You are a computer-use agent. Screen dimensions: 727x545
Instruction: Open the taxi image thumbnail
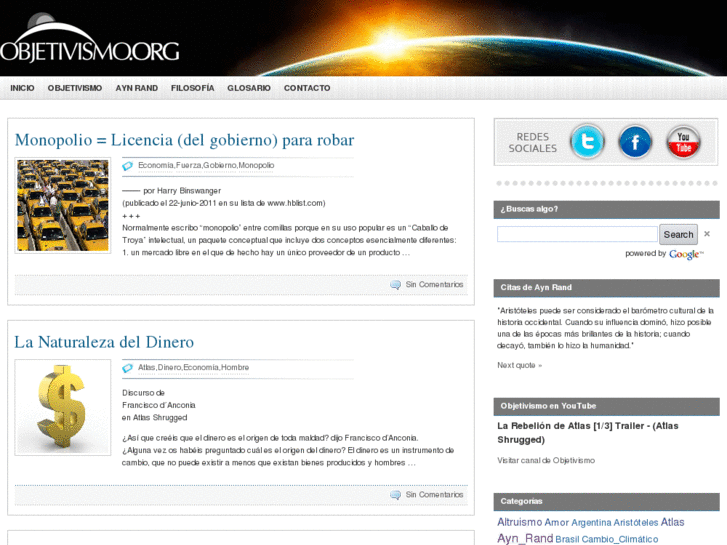click(63, 205)
